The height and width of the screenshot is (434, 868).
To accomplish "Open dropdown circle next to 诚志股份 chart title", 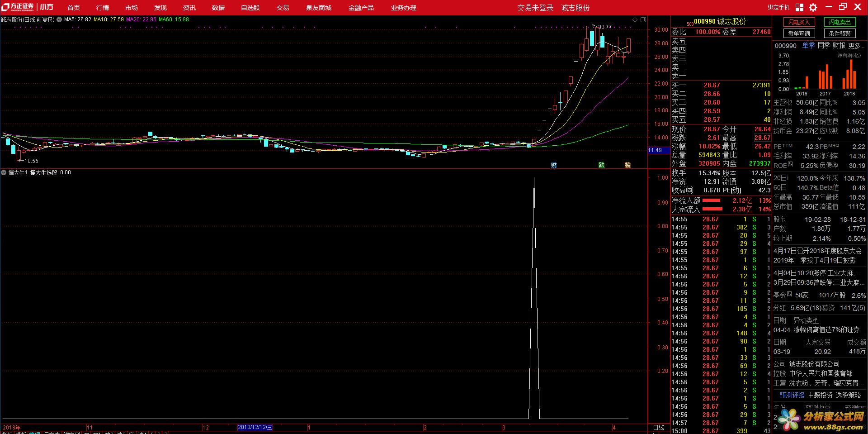I will (59, 19).
